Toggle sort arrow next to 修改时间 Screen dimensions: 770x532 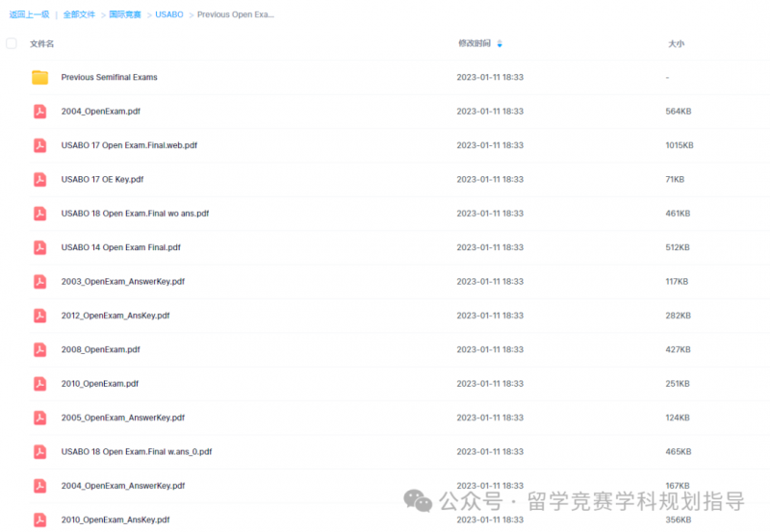tap(500, 43)
